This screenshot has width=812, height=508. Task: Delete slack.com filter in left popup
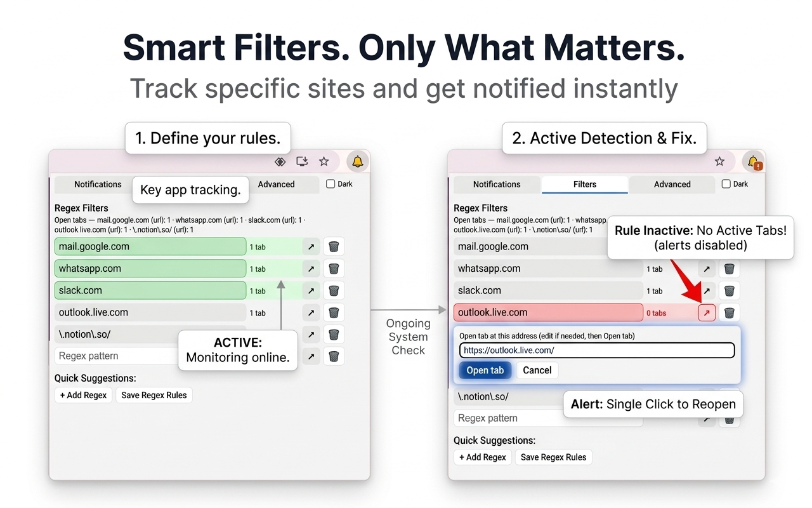click(x=334, y=291)
